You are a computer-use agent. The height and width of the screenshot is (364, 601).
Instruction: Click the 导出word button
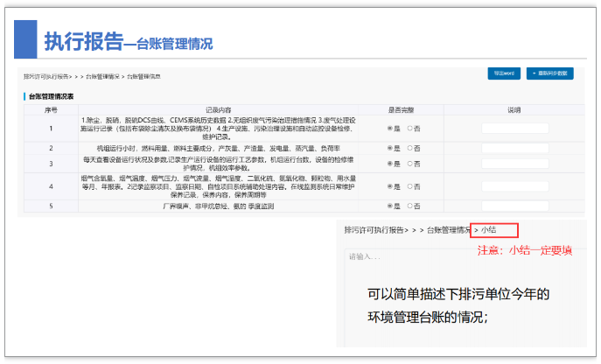pos(504,73)
